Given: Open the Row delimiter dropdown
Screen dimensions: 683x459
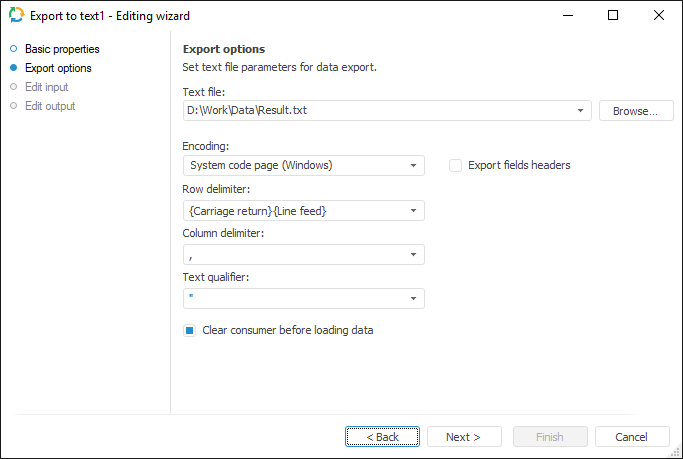Looking at the screenshot, I should 413,211.
